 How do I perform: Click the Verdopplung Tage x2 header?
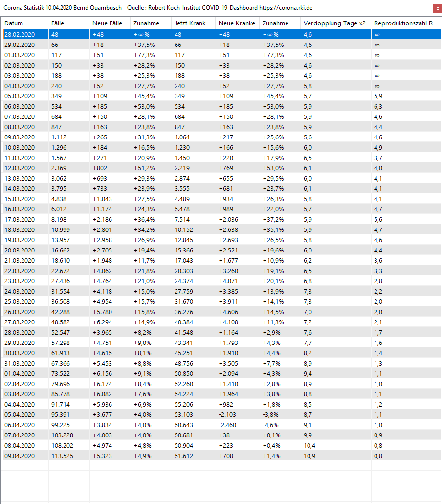(336, 23)
